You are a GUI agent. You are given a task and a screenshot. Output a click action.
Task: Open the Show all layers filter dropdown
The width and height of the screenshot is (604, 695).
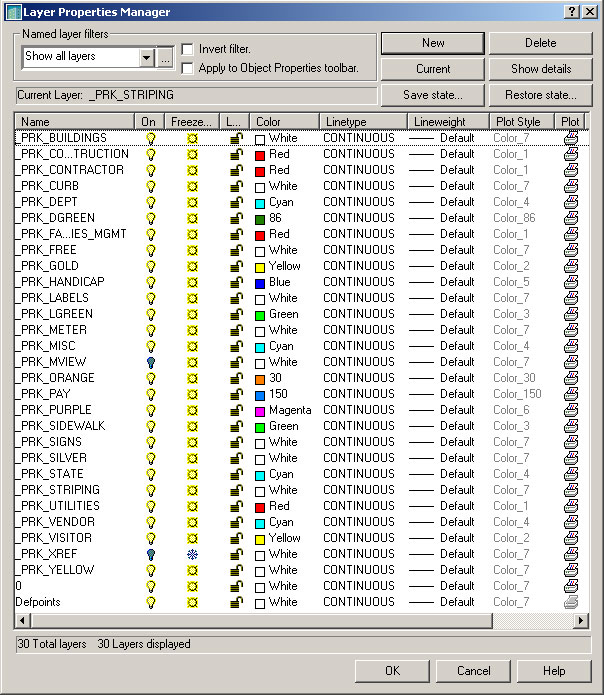(146, 58)
